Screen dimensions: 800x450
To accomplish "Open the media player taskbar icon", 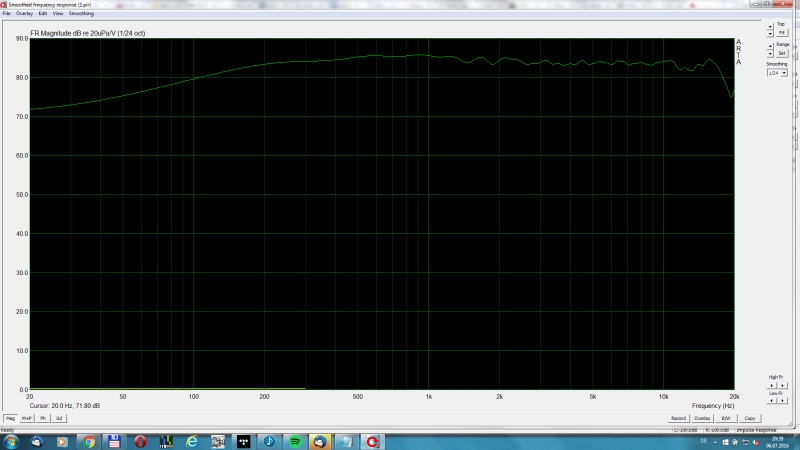I will click(62, 442).
